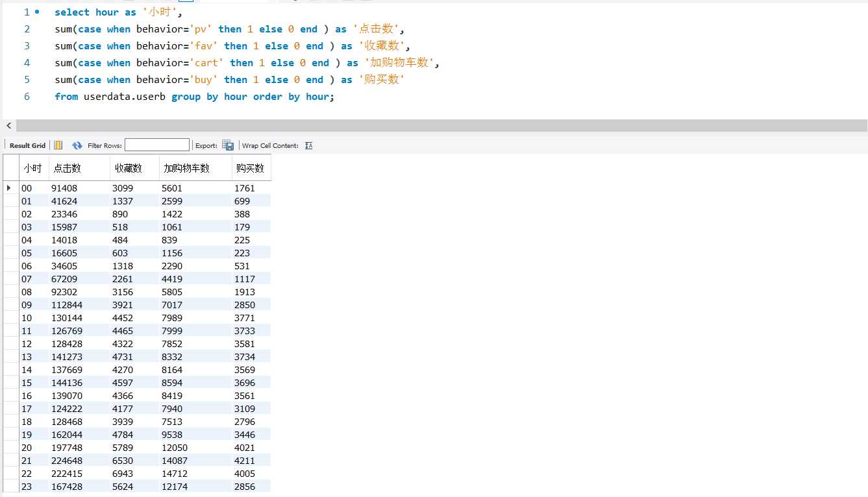
Task: Click the 收藏数 column header
Action: pyautogui.click(x=134, y=168)
